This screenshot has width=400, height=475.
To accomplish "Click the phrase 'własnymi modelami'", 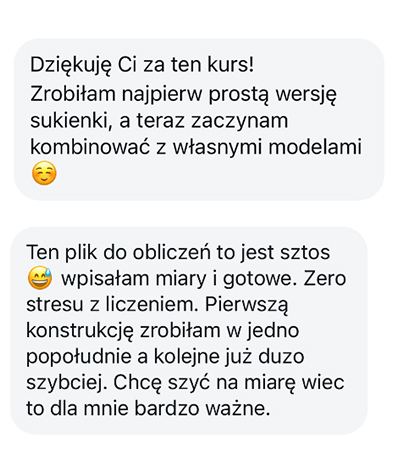I will [x=267, y=147].
